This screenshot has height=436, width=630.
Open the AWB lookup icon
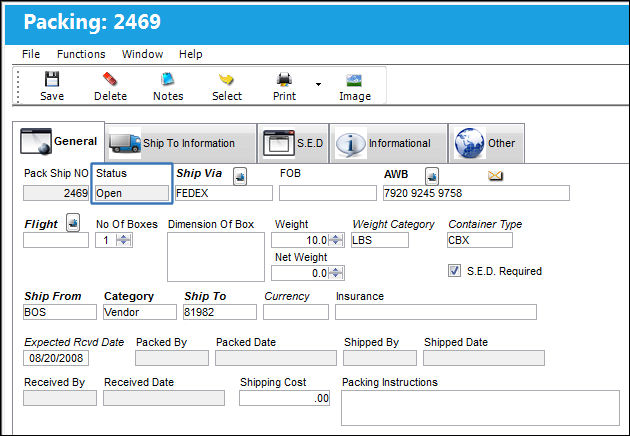[x=432, y=176]
